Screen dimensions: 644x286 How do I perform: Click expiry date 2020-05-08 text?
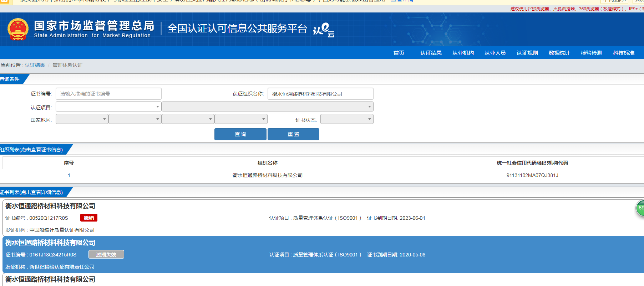coord(412,255)
